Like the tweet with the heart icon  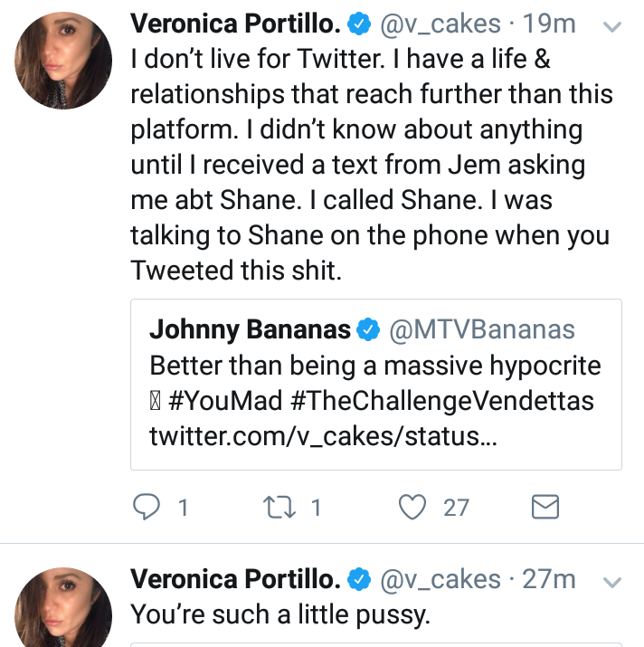coord(412,507)
